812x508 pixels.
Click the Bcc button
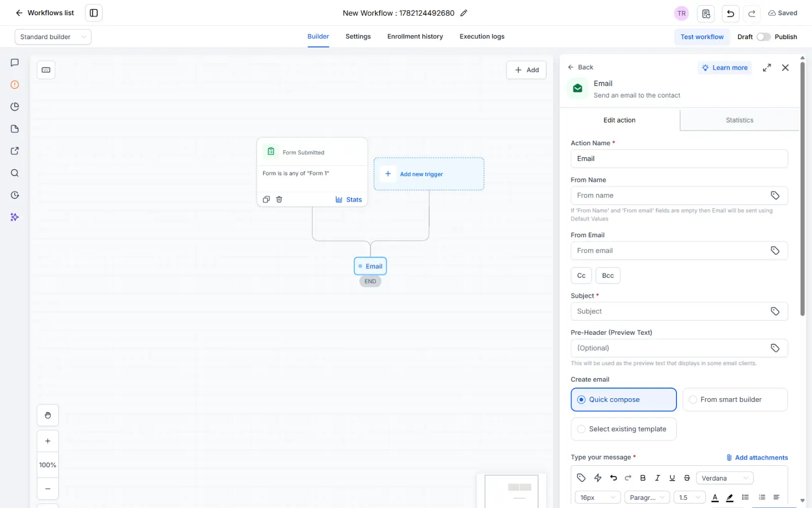[607, 275]
